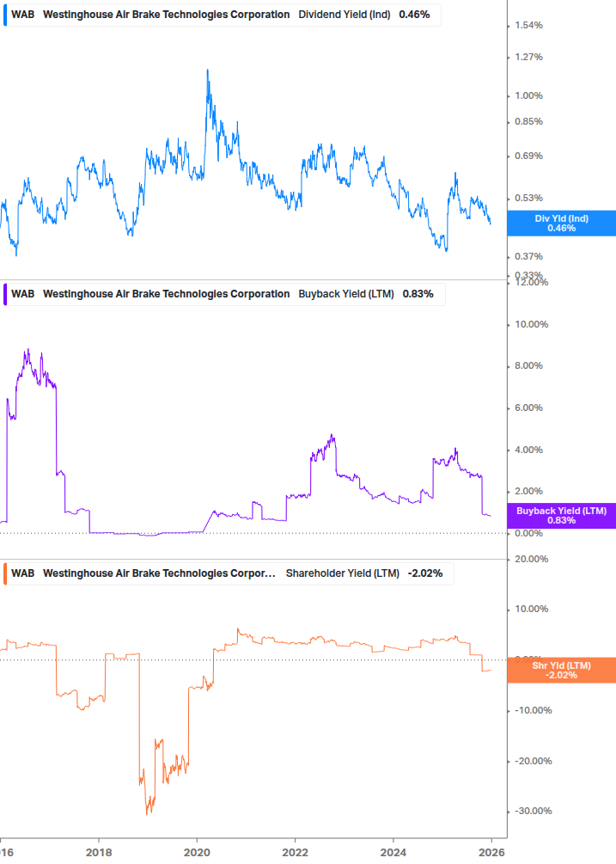The image size is (616, 864).
Task: Select the WAB ticker in Shareholder Yield legend
Action: (x=22, y=573)
